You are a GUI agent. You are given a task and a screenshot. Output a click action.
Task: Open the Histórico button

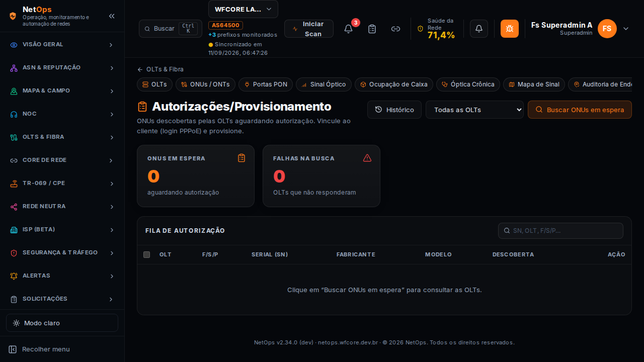(x=394, y=110)
